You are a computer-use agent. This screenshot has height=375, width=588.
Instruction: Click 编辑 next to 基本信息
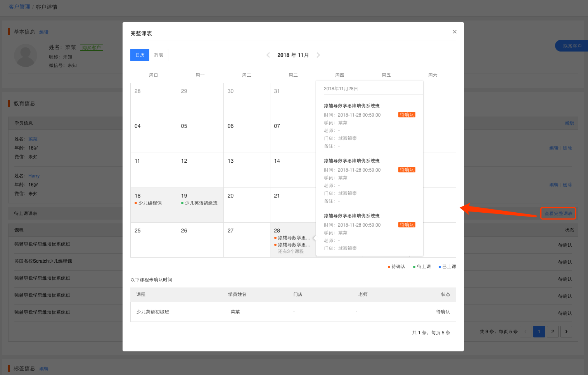pyautogui.click(x=44, y=32)
